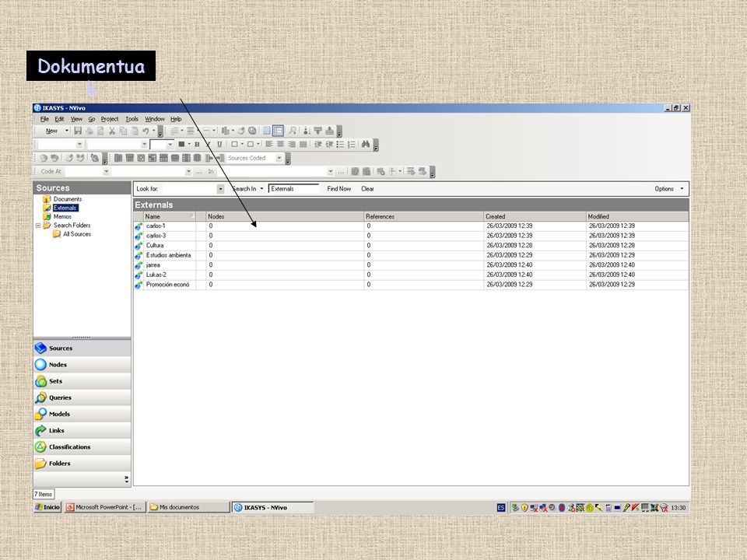This screenshot has width=747, height=560.
Task: Sort the list by the Name column header
Action: point(170,216)
